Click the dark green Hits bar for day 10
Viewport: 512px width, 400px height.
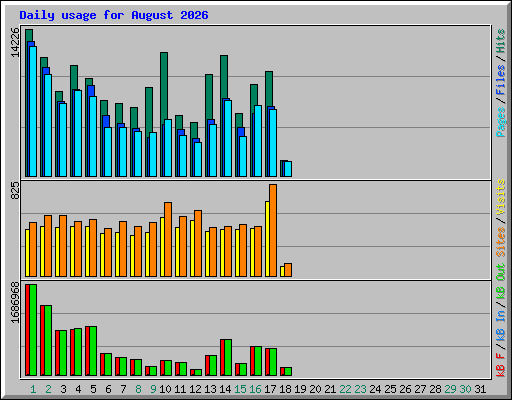164,87
